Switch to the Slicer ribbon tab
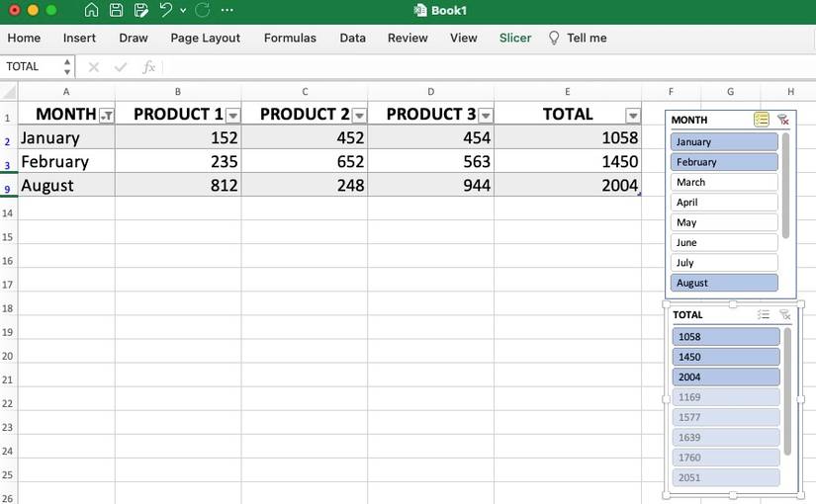Screen dimensions: 816x504 pyautogui.click(x=515, y=38)
